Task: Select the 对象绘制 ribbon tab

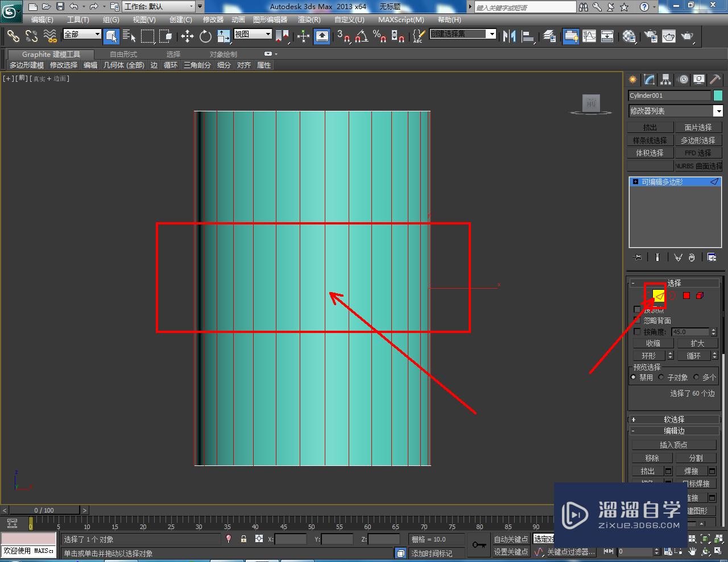Action: (x=224, y=55)
